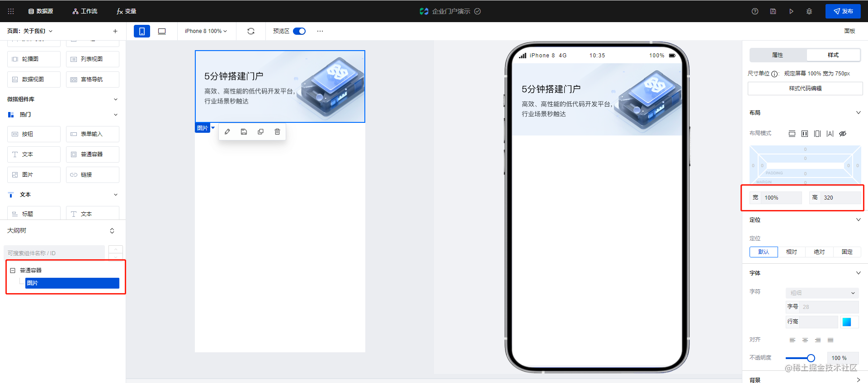Select the 轮播图 carousel component
The width and height of the screenshot is (868, 383).
tap(34, 59)
